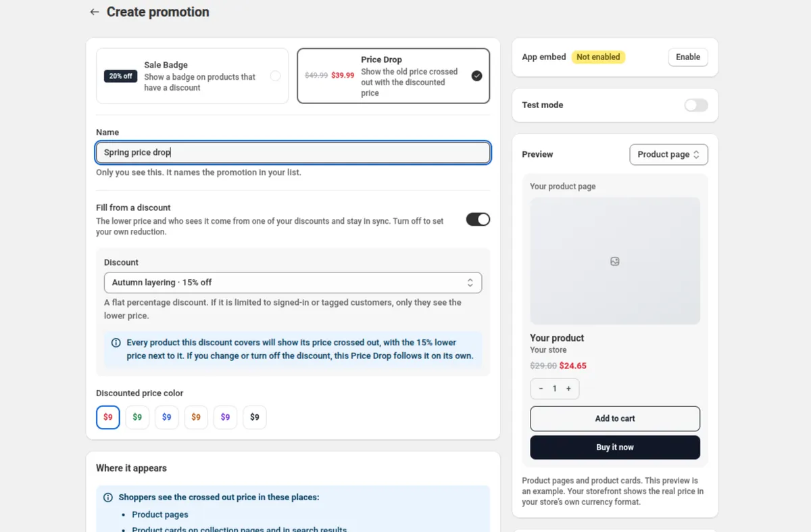Click the crossed-out '$29.00' price in preview
The image size is (811, 532).
pos(543,366)
